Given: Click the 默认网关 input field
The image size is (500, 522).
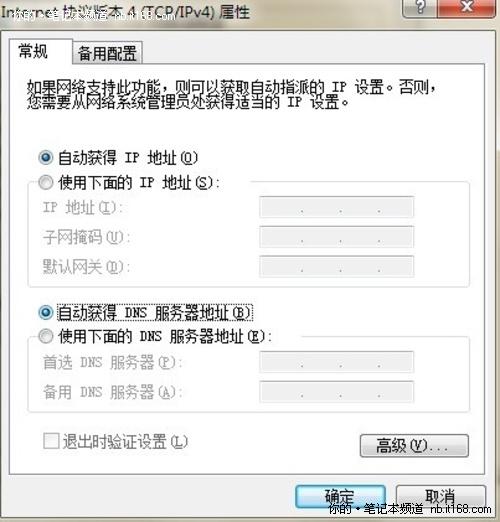Looking at the screenshot, I should pos(337,266).
